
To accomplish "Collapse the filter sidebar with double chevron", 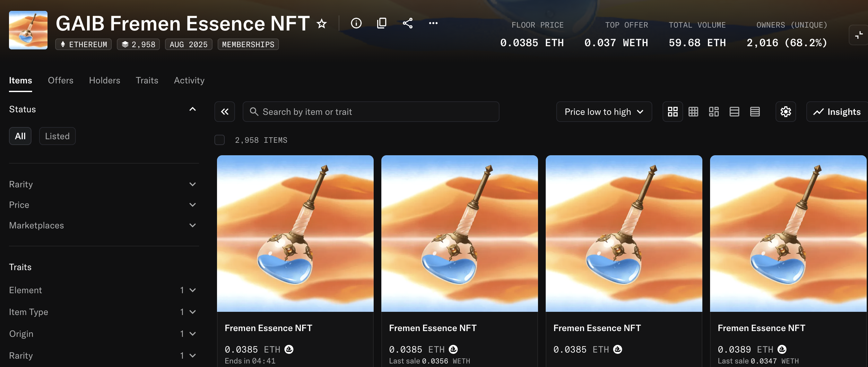I will coord(225,112).
